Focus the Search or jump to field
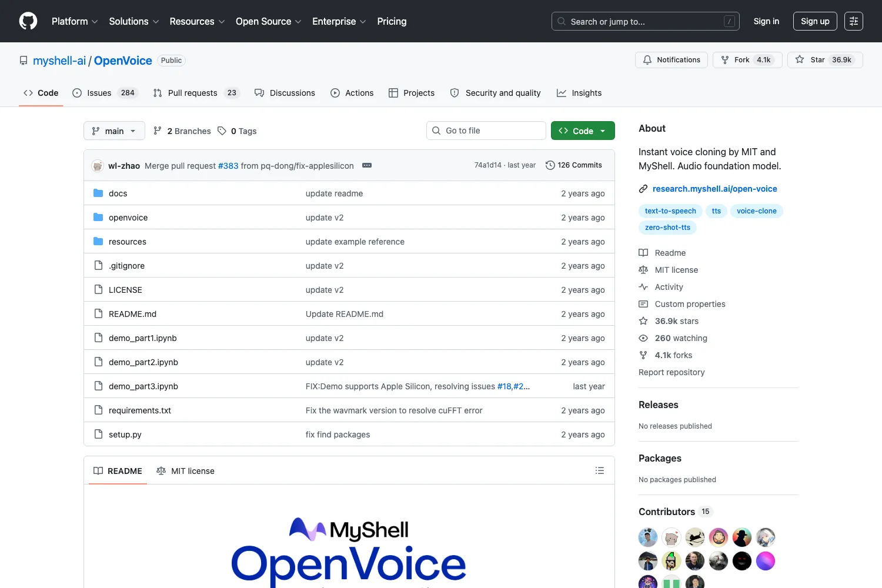 click(645, 21)
